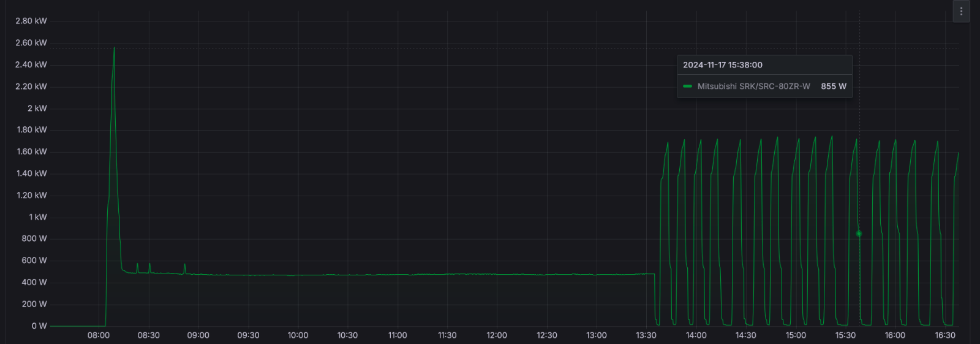Click the 600 W y-axis label
The height and width of the screenshot is (344, 980).
pyautogui.click(x=34, y=261)
